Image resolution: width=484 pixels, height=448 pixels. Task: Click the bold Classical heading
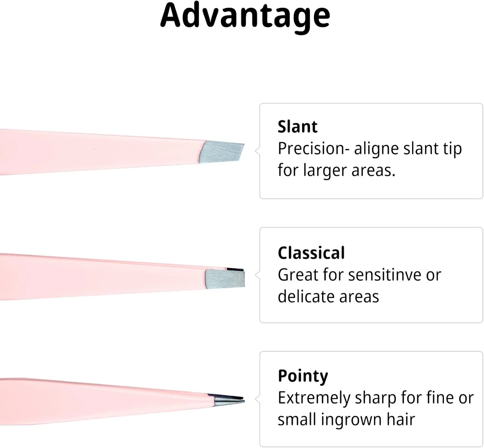pyautogui.click(x=311, y=253)
